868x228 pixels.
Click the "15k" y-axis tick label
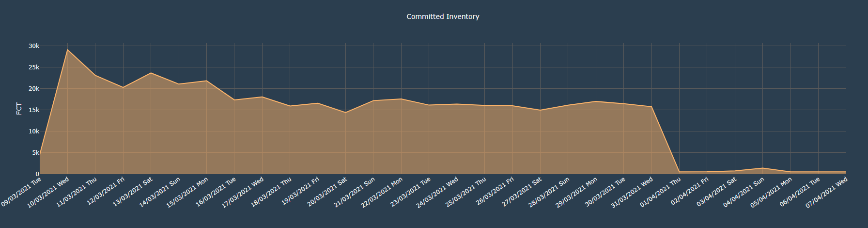(x=34, y=110)
